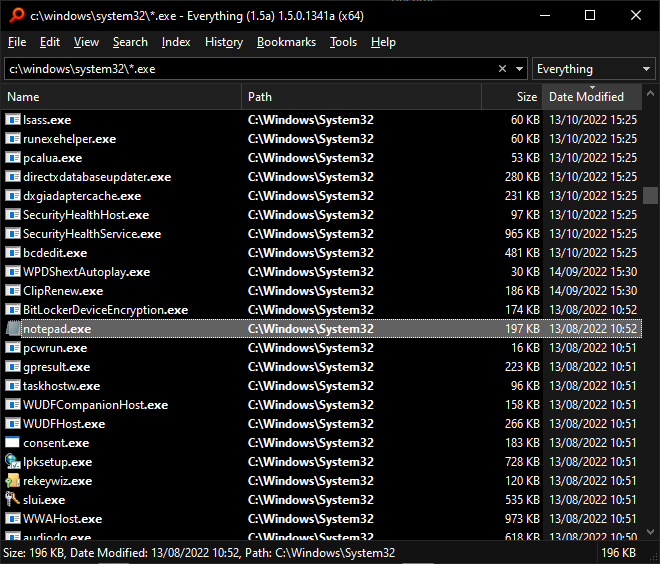Click the 973 KB size cell

[x=522, y=519]
